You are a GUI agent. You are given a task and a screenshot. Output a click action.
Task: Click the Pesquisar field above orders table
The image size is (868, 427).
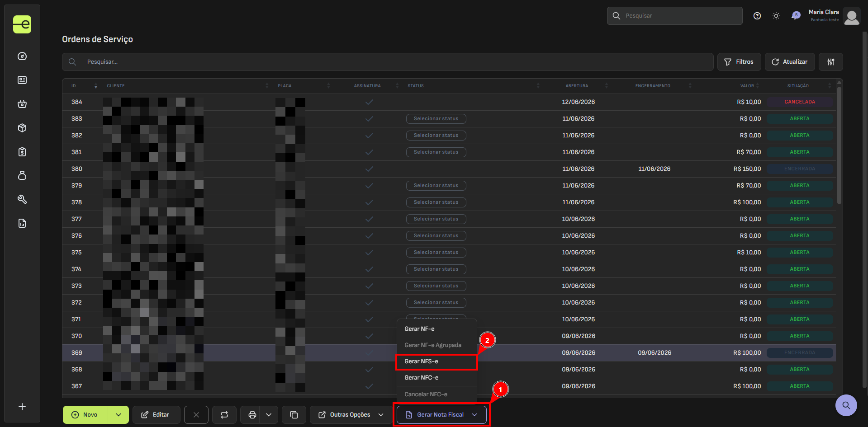388,62
